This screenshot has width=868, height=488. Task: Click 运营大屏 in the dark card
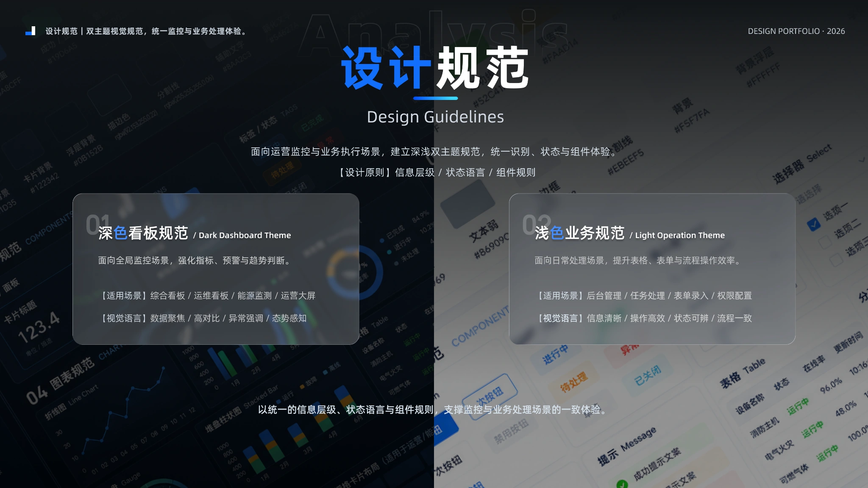point(298,296)
